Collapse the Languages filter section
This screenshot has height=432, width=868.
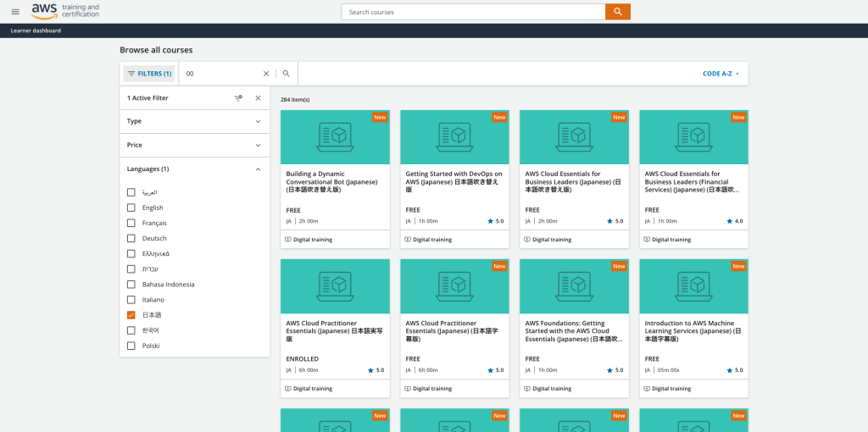tap(195, 169)
